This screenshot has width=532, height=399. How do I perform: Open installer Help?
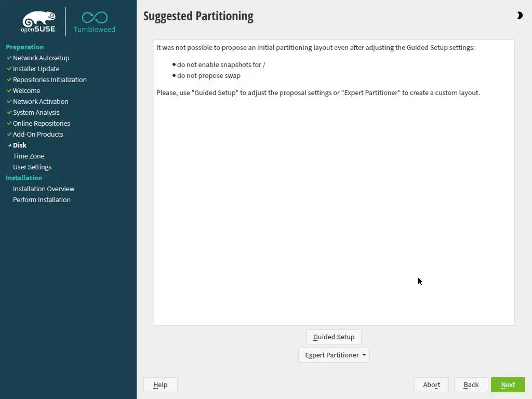pos(160,384)
